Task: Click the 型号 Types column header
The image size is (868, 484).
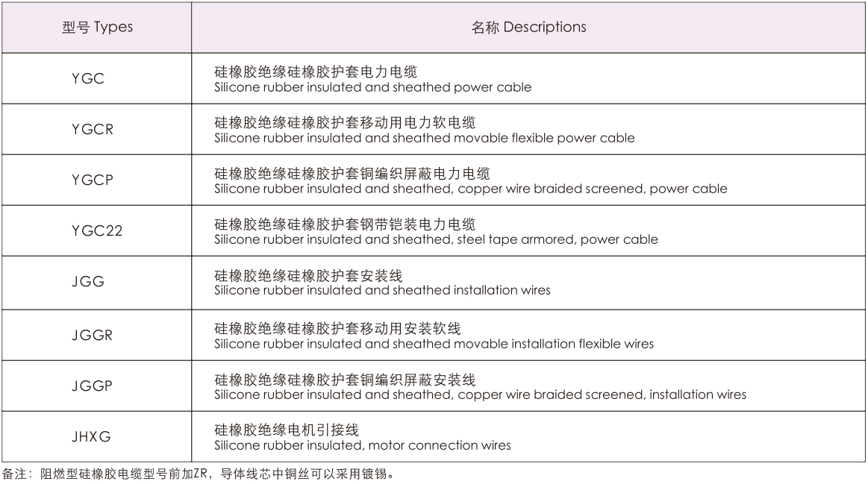Action: [x=96, y=28]
